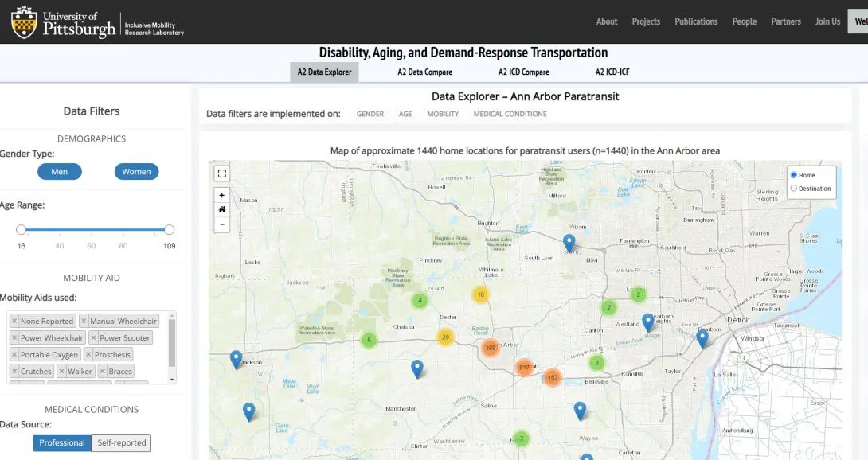This screenshot has width=868, height=460.
Task: Zoom in on the map
Action: 222,196
